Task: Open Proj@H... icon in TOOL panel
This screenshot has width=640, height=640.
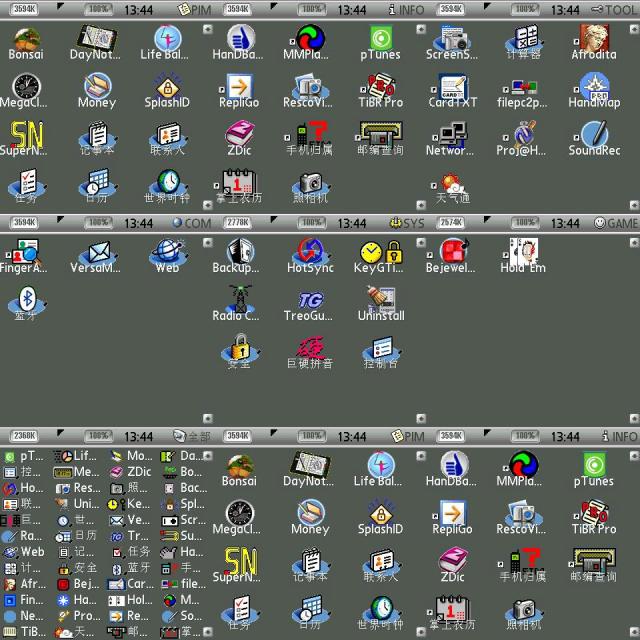Action: pos(522,139)
